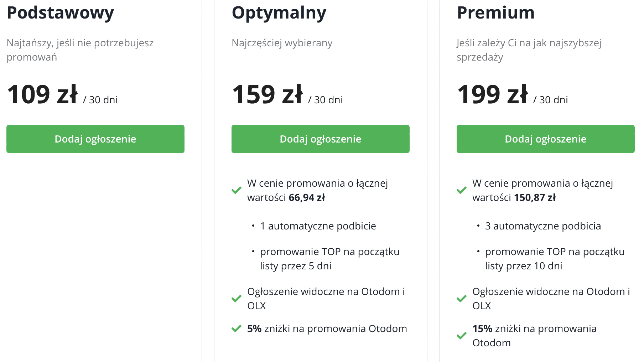Click Dodaj ogłoszenie under Podstawowy plan
Screen dimensions: 644x362
[x=95, y=139]
